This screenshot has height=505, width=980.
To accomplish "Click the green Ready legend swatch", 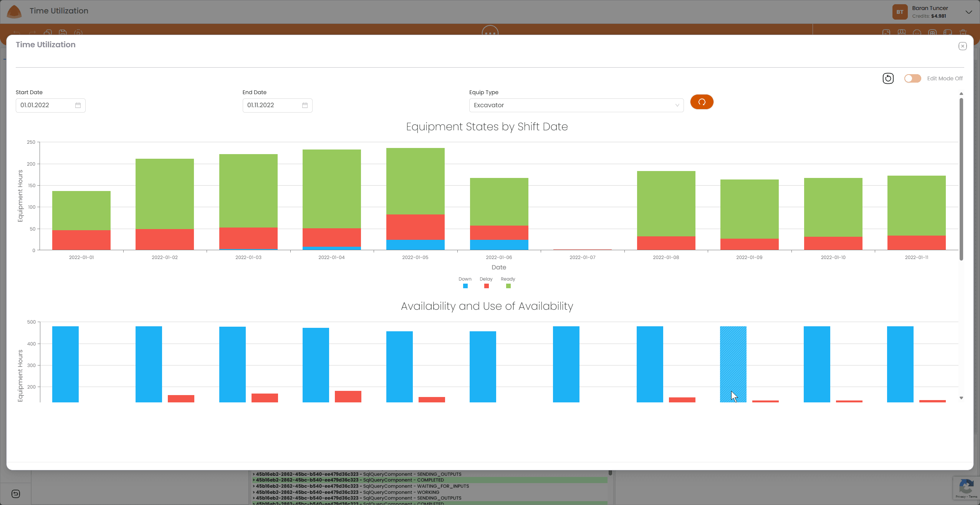I will [x=507, y=286].
